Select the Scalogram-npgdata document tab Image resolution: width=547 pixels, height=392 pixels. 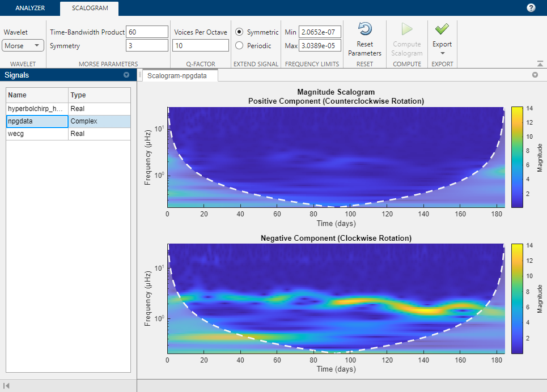pos(177,75)
